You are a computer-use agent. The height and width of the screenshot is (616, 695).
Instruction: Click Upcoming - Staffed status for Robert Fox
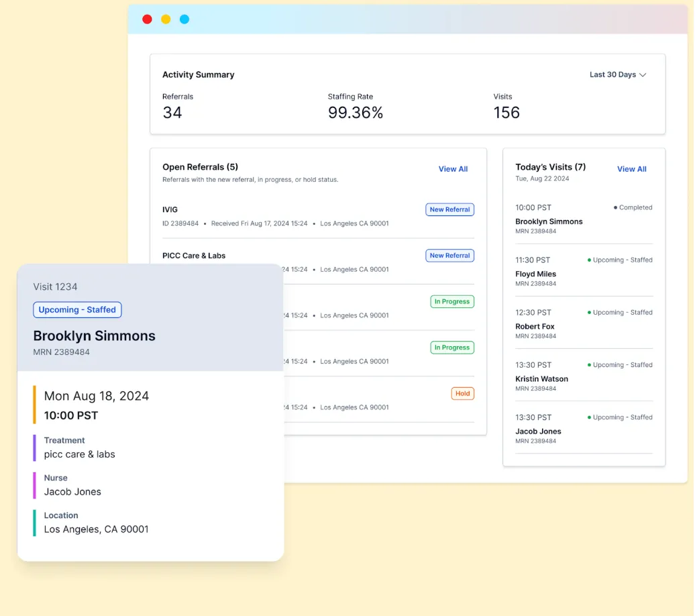620,312
